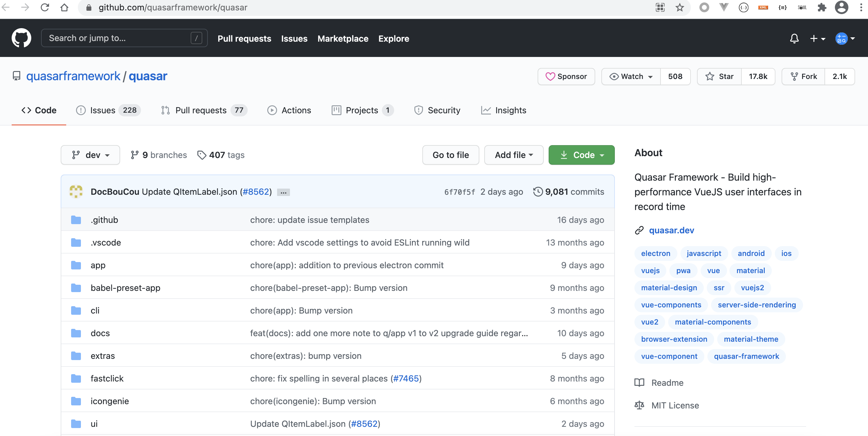Open the notifications bell
Image resolution: width=868 pixels, height=436 pixels.
[794, 38]
